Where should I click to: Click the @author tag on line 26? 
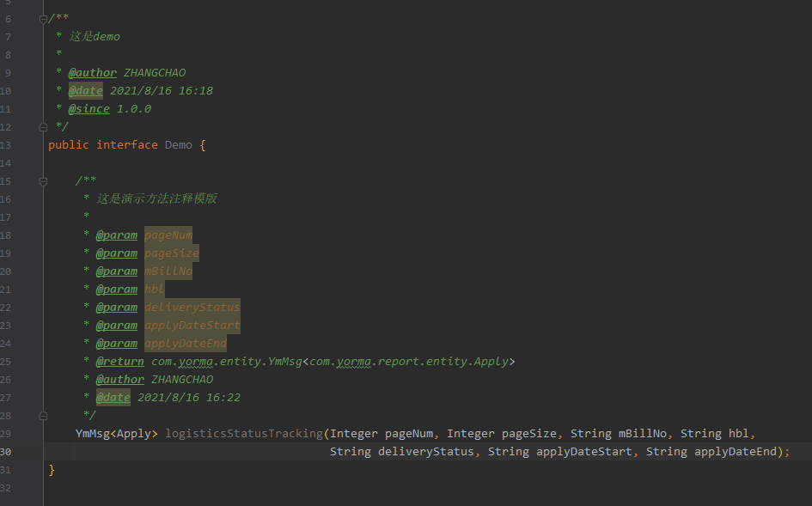tap(120, 380)
